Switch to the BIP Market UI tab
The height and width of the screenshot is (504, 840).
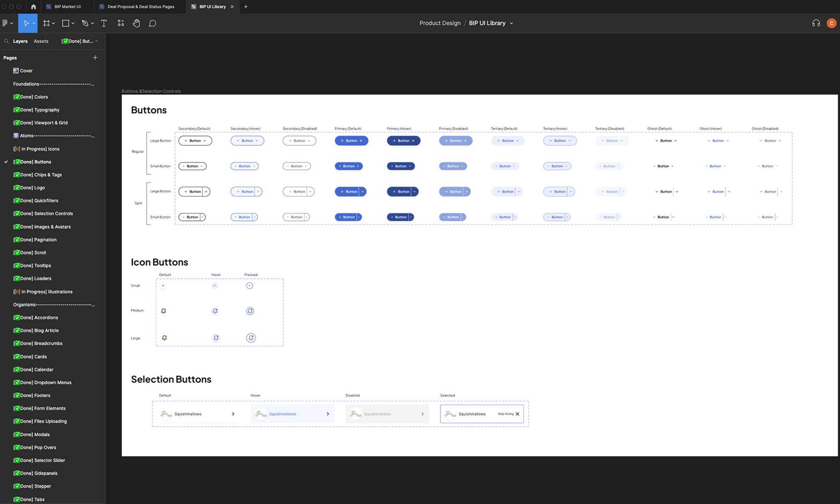pyautogui.click(x=67, y=7)
